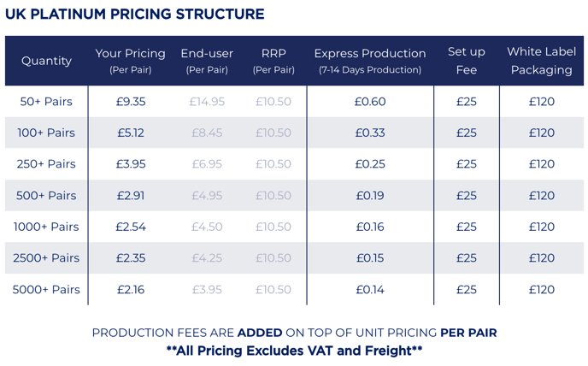The height and width of the screenshot is (366, 588).
Task: Click the VAT and Freight exclusion notice
Action: (294, 351)
